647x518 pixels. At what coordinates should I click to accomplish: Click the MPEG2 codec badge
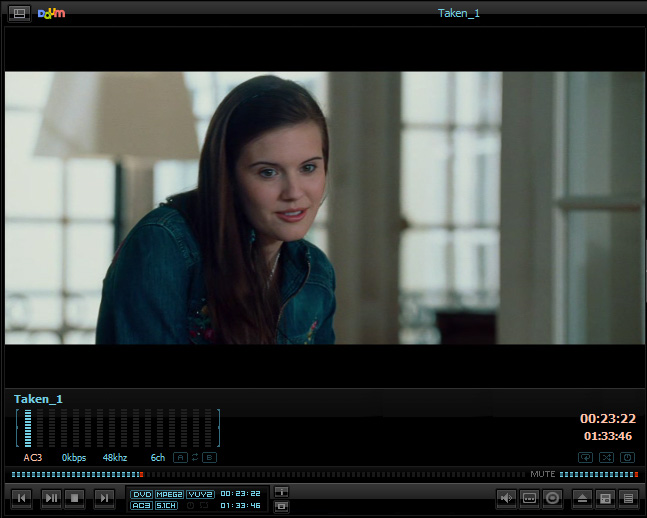pos(169,494)
